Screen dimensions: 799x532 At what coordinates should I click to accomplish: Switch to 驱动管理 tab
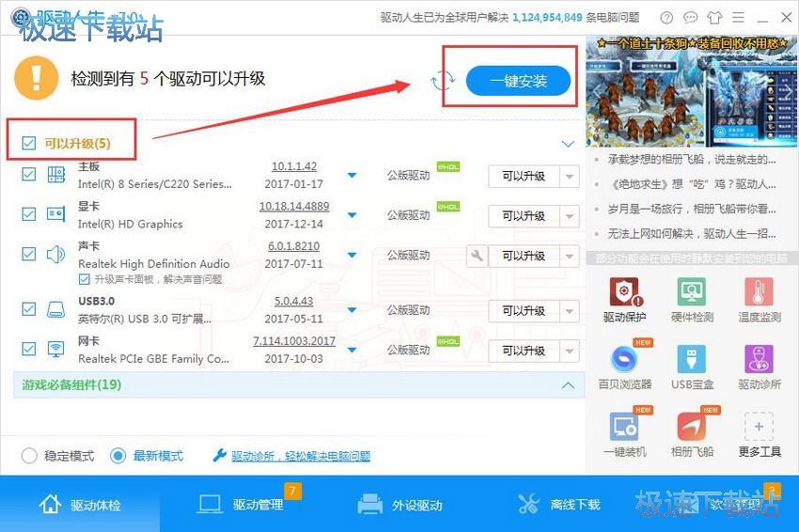pyautogui.click(x=240, y=505)
